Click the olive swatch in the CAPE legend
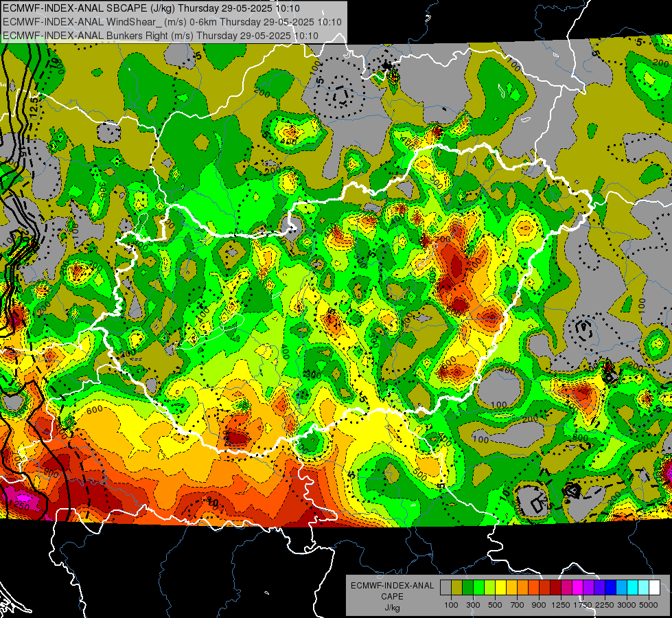 (457, 588)
